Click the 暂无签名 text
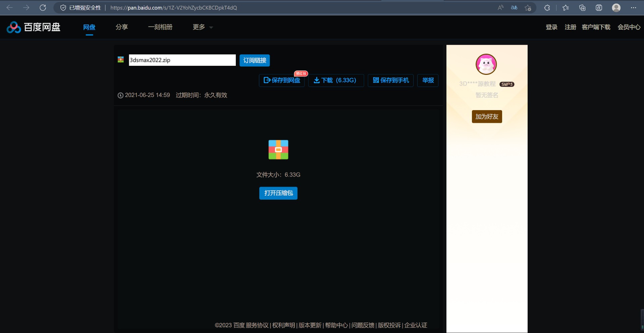 tap(487, 95)
